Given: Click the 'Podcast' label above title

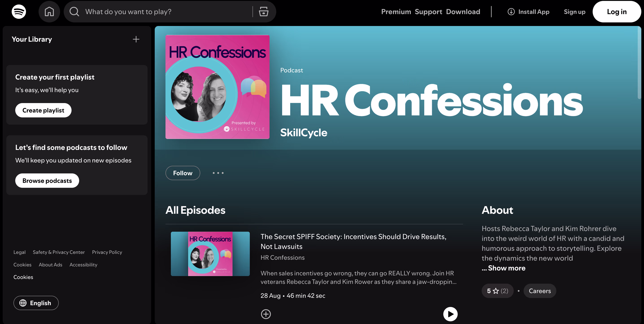Looking at the screenshot, I should 292,70.
